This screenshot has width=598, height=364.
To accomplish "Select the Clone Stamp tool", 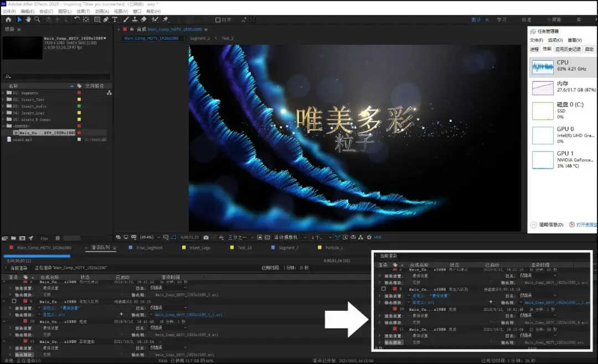I will pos(135,19).
